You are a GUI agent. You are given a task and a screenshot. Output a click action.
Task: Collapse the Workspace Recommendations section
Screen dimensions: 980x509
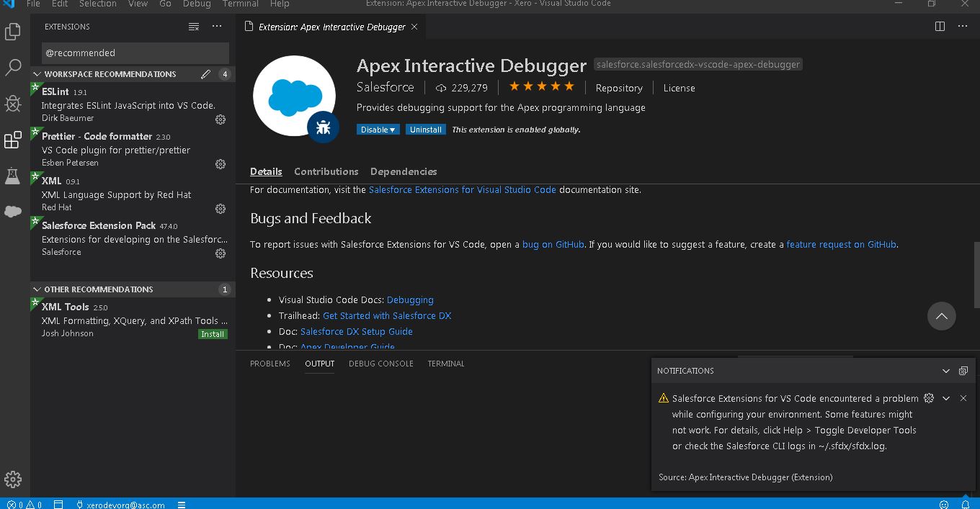coord(37,74)
